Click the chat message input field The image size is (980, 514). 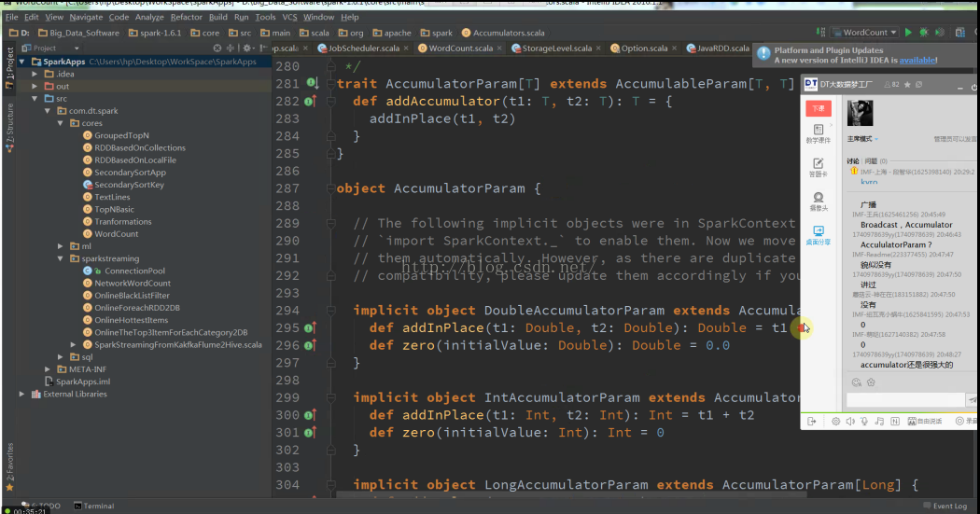905,400
